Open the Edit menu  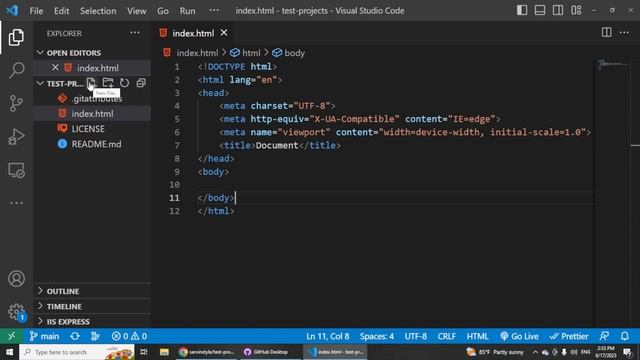point(61,11)
